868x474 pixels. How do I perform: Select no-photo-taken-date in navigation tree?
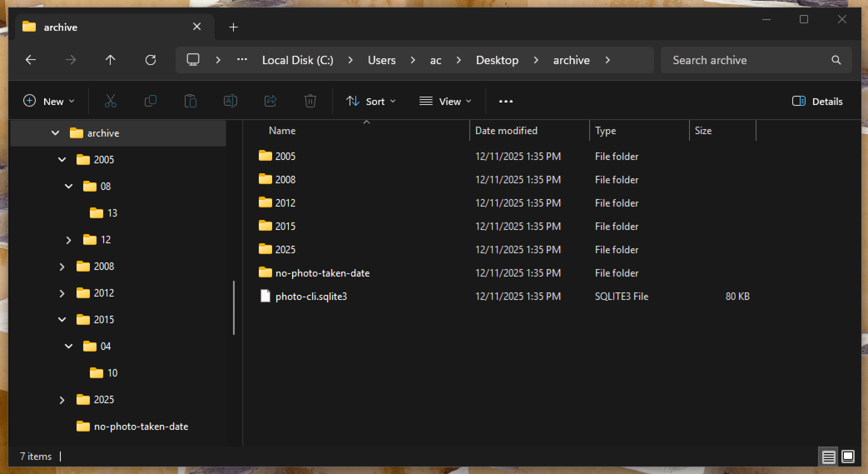pyautogui.click(x=132, y=426)
